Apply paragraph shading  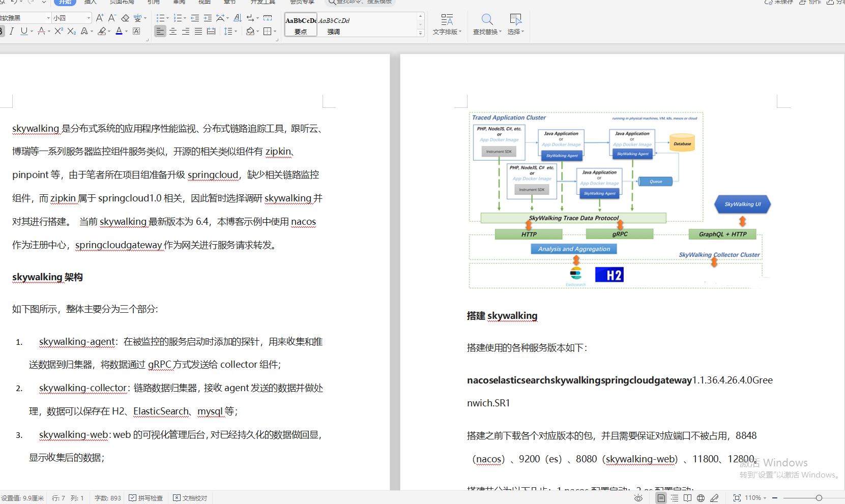pyautogui.click(x=250, y=32)
